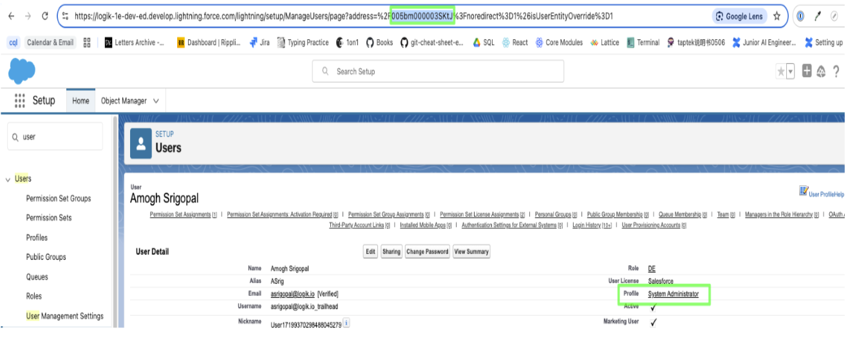
Task: Click the View Summary button
Action: (x=471, y=252)
